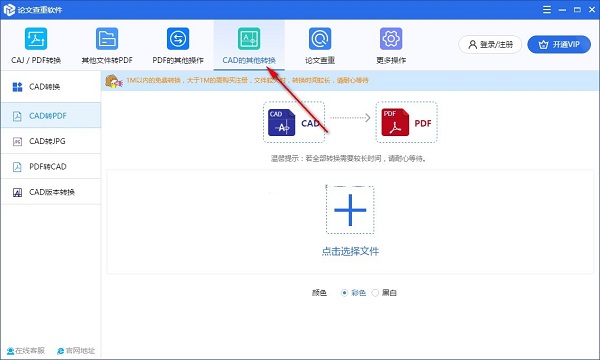
Task: Click the CAD转JPG sidebar icon
Action: coord(17,142)
